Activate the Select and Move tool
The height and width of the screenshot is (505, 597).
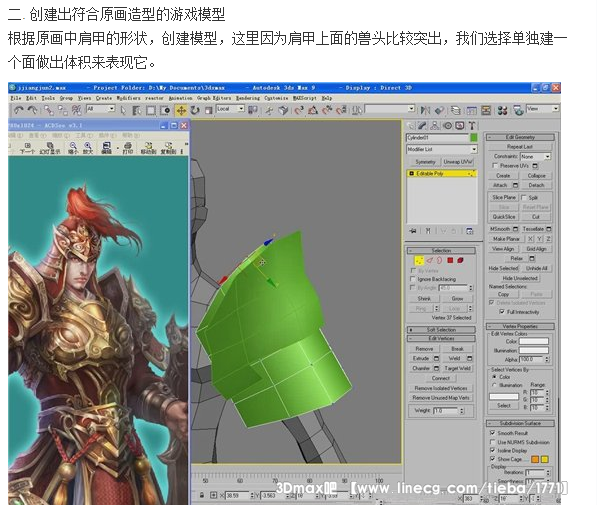tap(181, 110)
